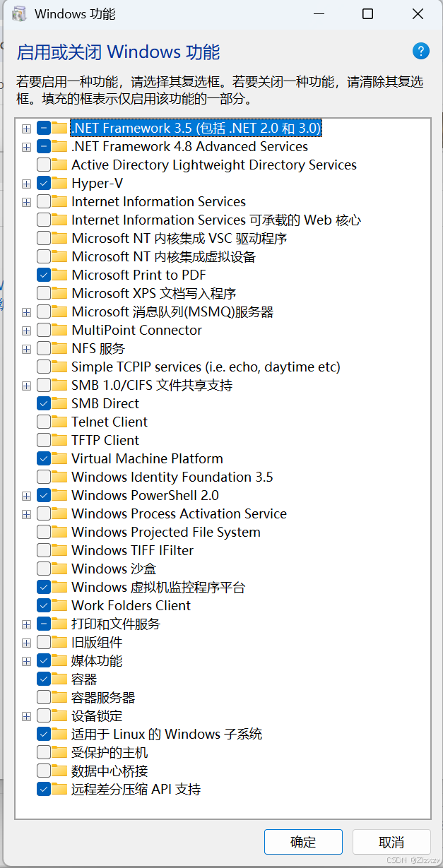Expand Microsoft 消息队列(MSMQ)服务器 node
This screenshot has height=868, width=443.
click(26, 312)
